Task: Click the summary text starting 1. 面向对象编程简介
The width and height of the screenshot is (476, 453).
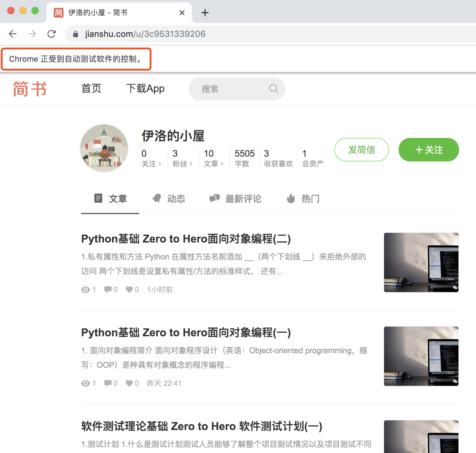Action: tap(224, 358)
